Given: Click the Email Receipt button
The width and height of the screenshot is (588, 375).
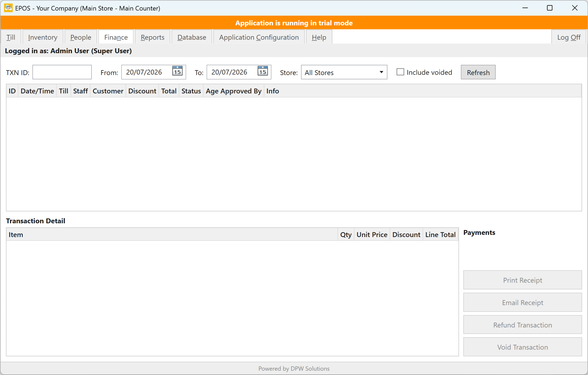Looking at the screenshot, I should (522, 302).
